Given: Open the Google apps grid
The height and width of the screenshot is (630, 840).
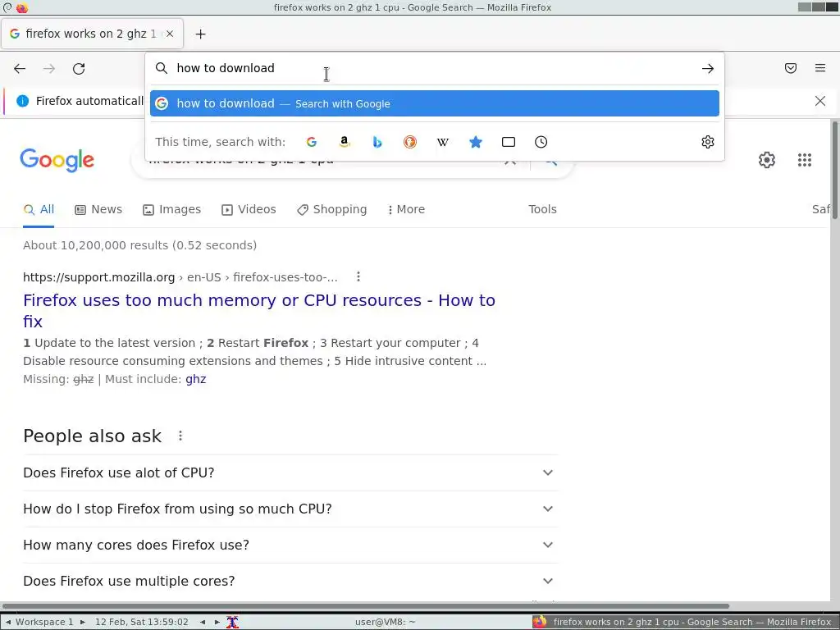Looking at the screenshot, I should [805, 160].
